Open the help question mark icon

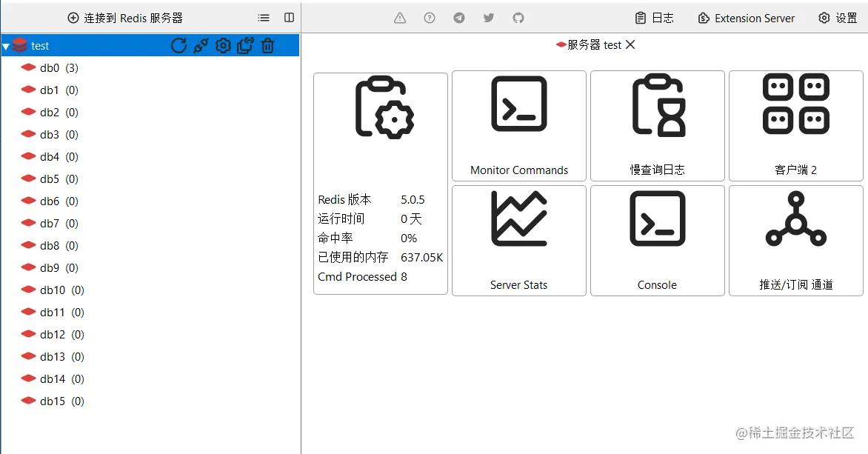pyautogui.click(x=429, y=18)
